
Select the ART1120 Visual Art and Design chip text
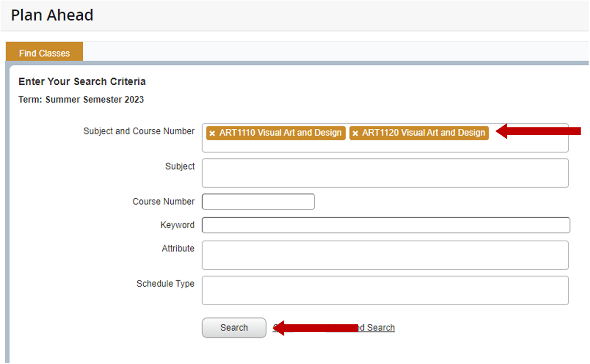[x=423, y=133]
